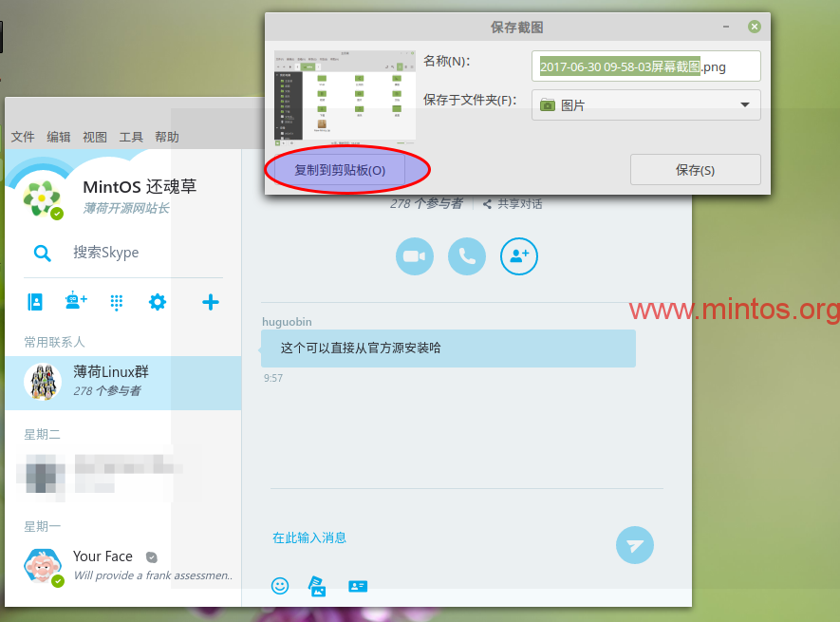Open the Skype contacts list icon
The image size is (840, 622).
coord(35,302)
